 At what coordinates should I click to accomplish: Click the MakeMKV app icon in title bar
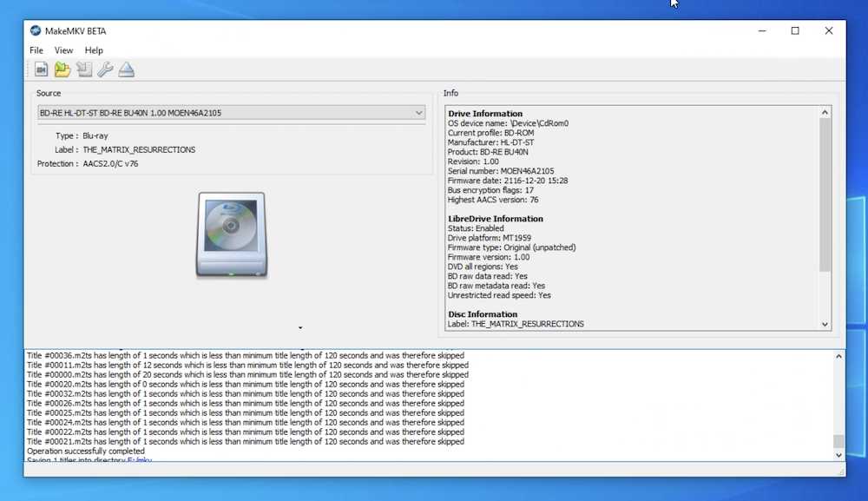click(36, 30)
